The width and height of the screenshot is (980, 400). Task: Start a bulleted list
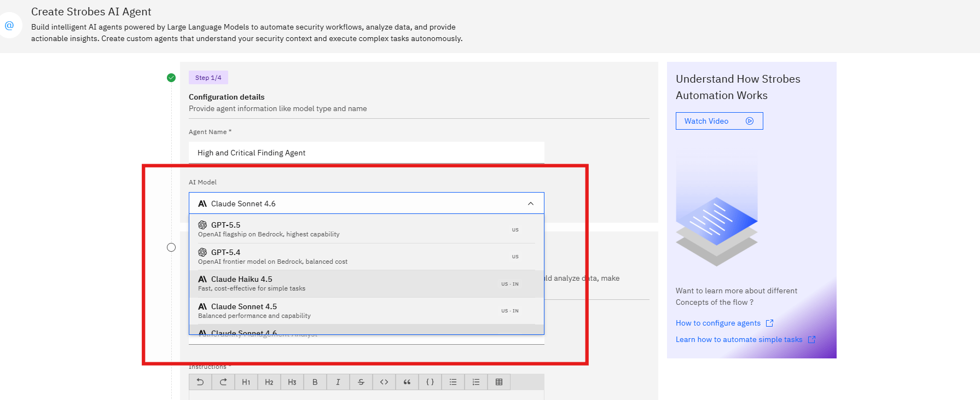(x=453, y=382)
